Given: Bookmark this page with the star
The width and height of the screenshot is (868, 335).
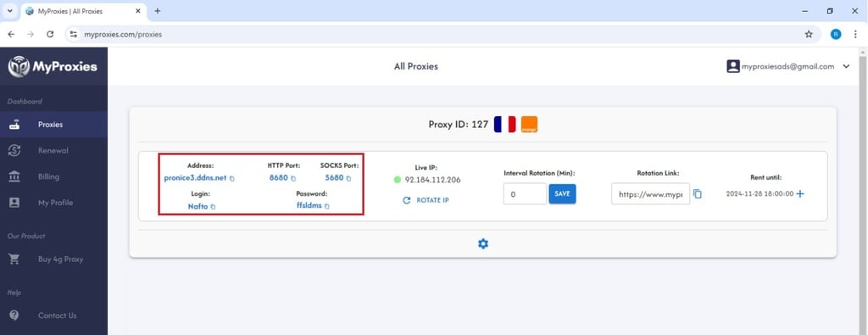Looking at the screenshot, I should (809, 34).
